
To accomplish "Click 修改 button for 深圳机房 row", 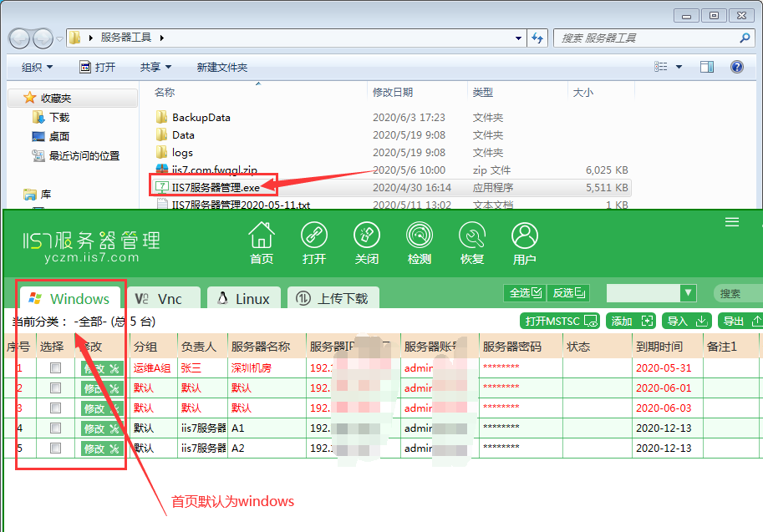I will 102,368.
